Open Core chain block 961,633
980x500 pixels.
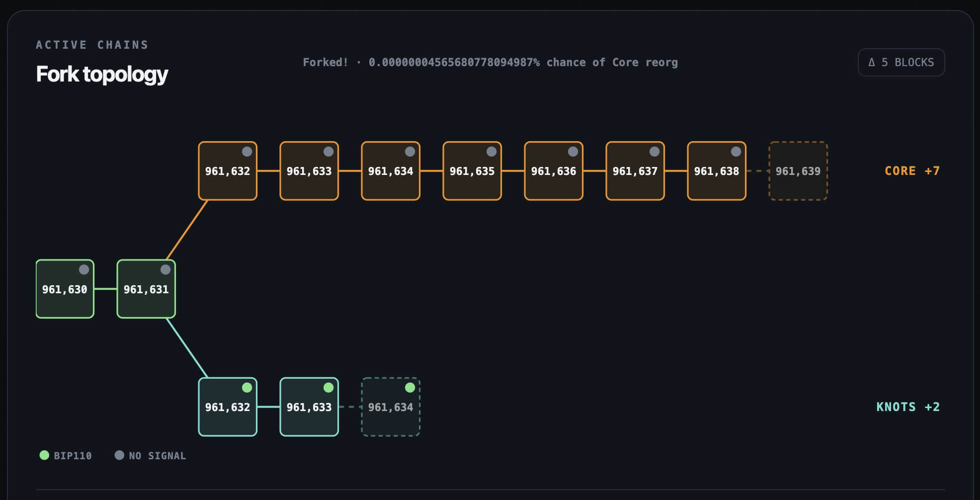[309, 171]
